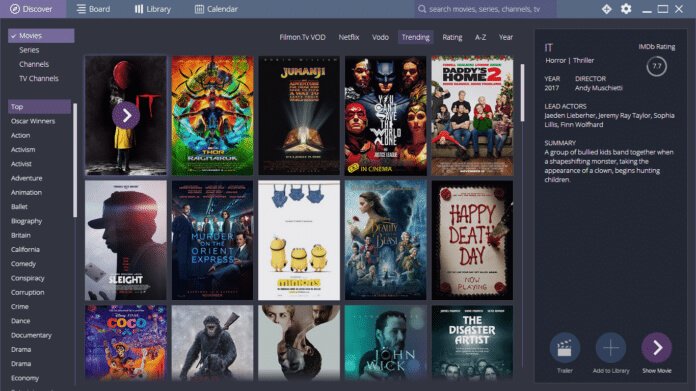Filter by Netflix source
The width and height of the screenshot is (696, 391).
click(348, 37)
